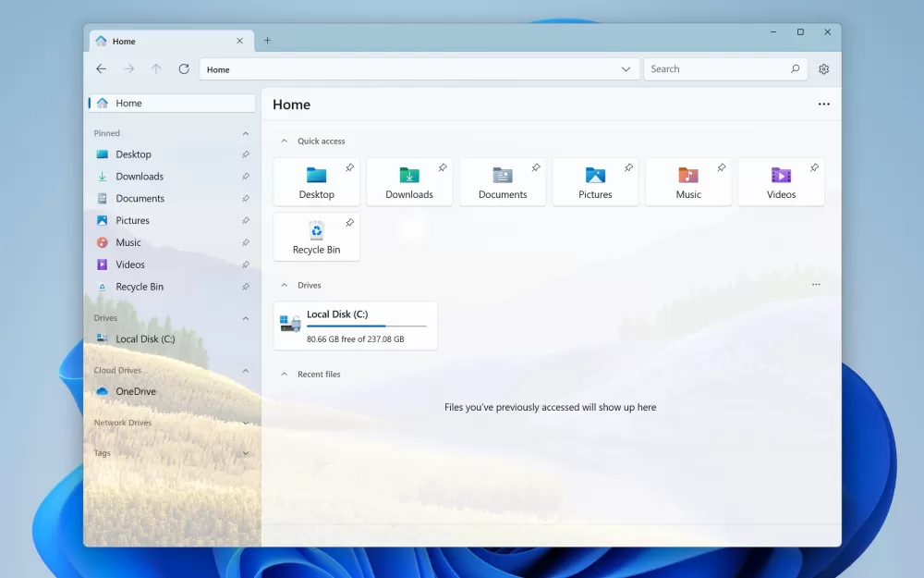The image size is (924, 578).
Task: Open the Music quick access tile
Action: pyautogui.click(x=688, y=181)
